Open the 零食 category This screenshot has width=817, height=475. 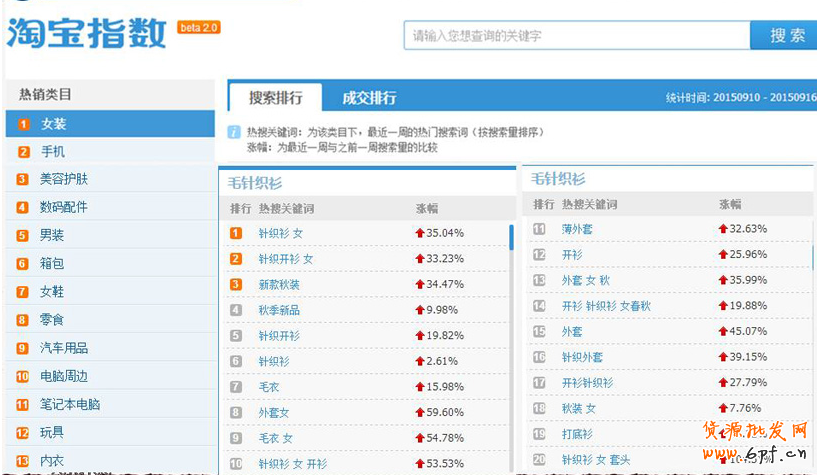110,320
